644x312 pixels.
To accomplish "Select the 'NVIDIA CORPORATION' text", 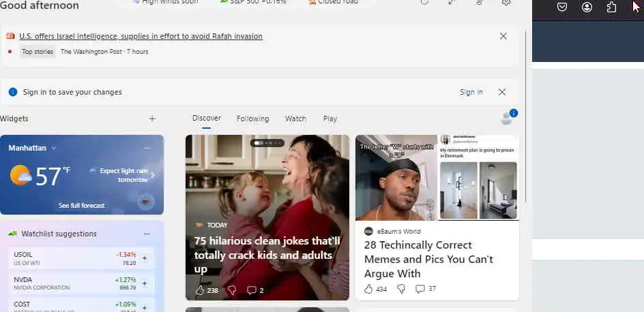I will (42, 287).
